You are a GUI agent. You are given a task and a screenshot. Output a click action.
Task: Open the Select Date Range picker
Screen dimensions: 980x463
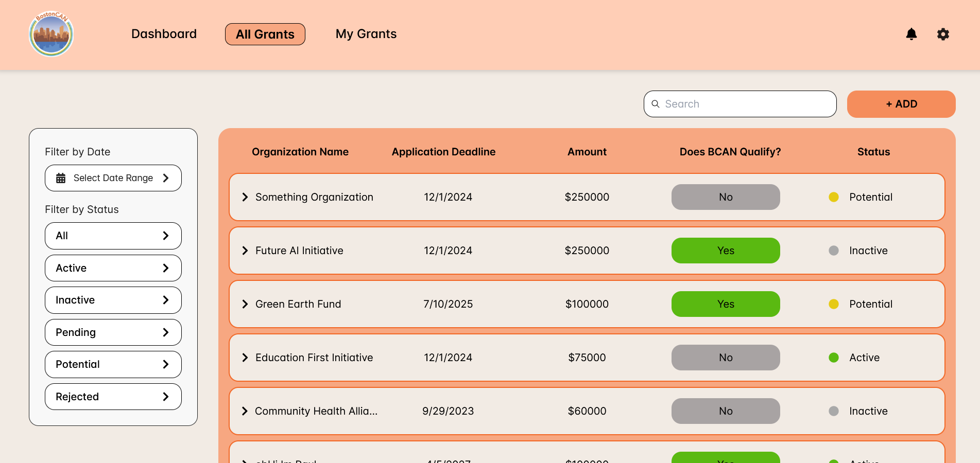click(x=113, y=178)
